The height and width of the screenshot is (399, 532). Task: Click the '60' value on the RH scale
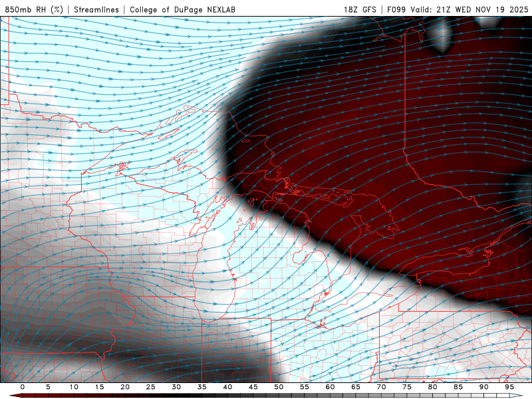(x=330, y=387)
